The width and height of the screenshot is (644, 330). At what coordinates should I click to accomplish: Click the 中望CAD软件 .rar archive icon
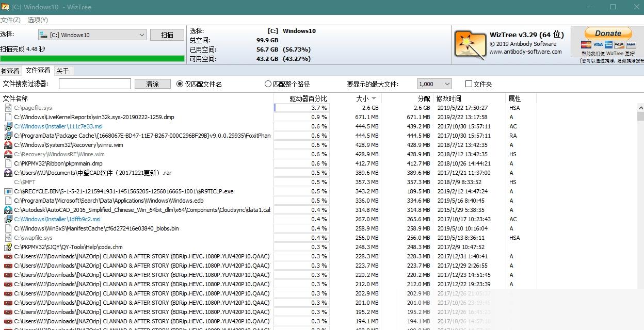point(8,173)
